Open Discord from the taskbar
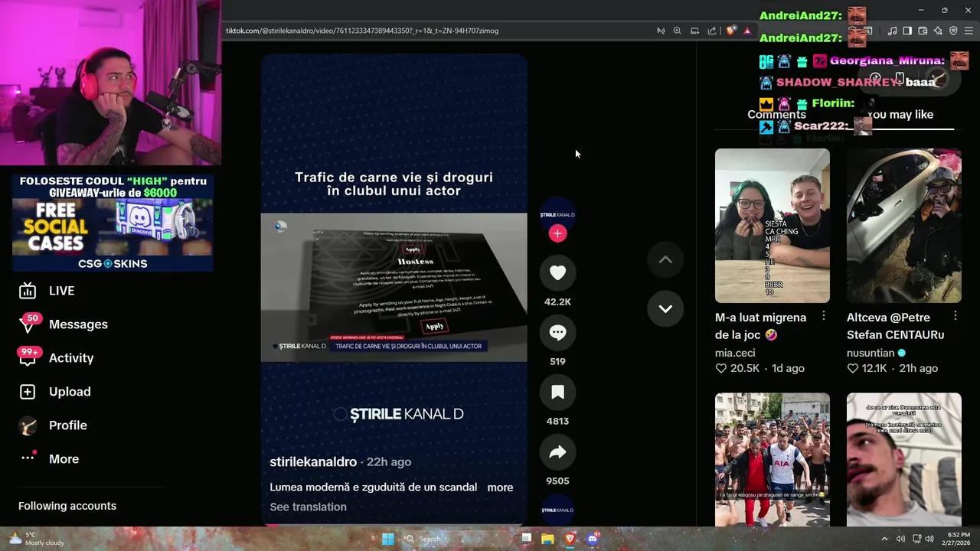Image resolution: width=980 pixels, height=551 pixels. [x=592, y=539]
